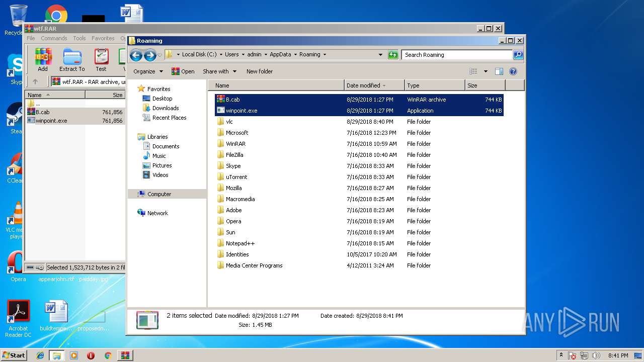The image size is (644, 362).
Task: Select the Chrome desktop shortcut
Action: 56,14
